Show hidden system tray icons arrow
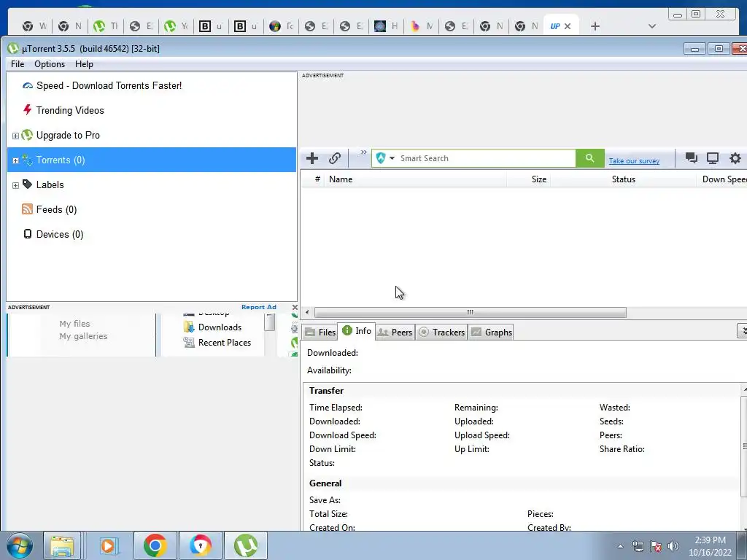This screenshot has height=560, width=747. point(620,546)
